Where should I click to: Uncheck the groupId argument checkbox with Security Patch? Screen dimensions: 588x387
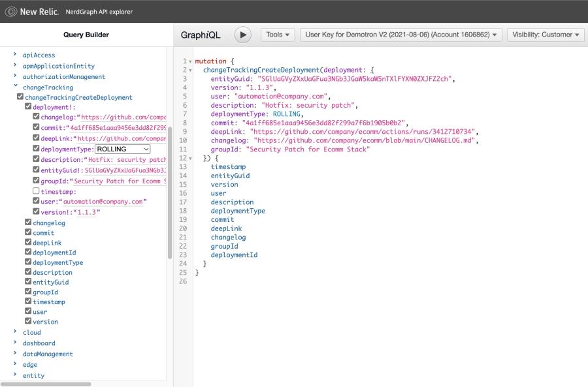(x=36, y=180)
